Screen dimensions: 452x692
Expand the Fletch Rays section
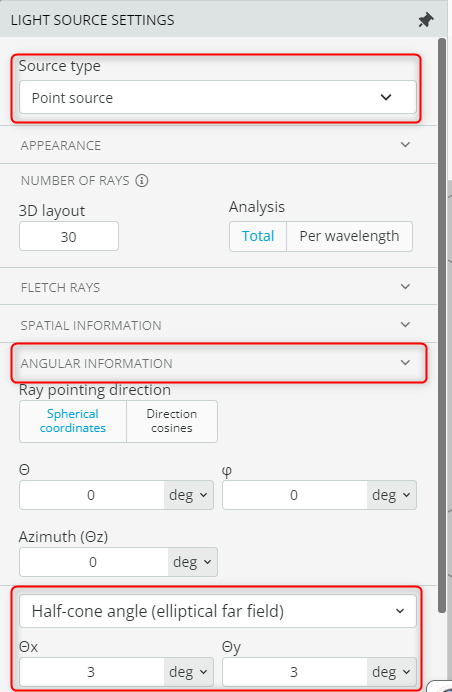click(x=218, y=287)
